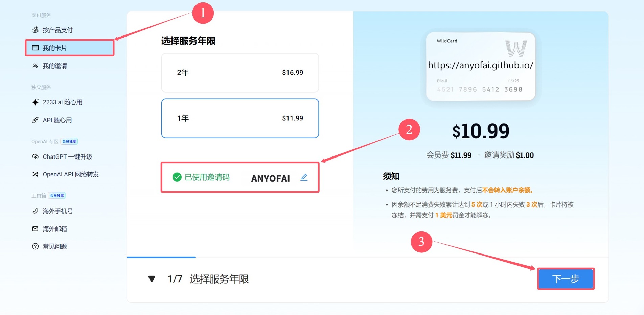Click the ANYOFAI invitation code text
Viewport: 644px width, 315px height.
(270, 178)
